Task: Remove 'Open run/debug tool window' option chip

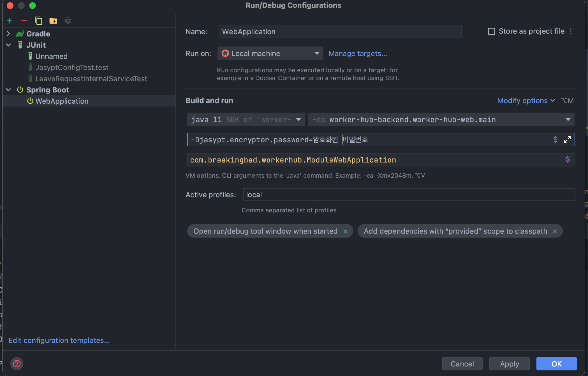Action: tap(345, 231)
